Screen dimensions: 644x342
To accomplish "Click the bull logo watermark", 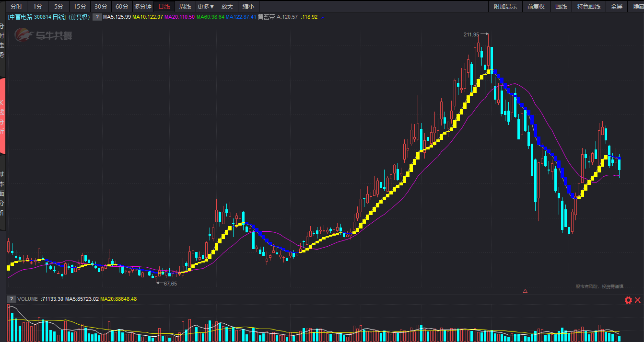I will tap(43, 35).
